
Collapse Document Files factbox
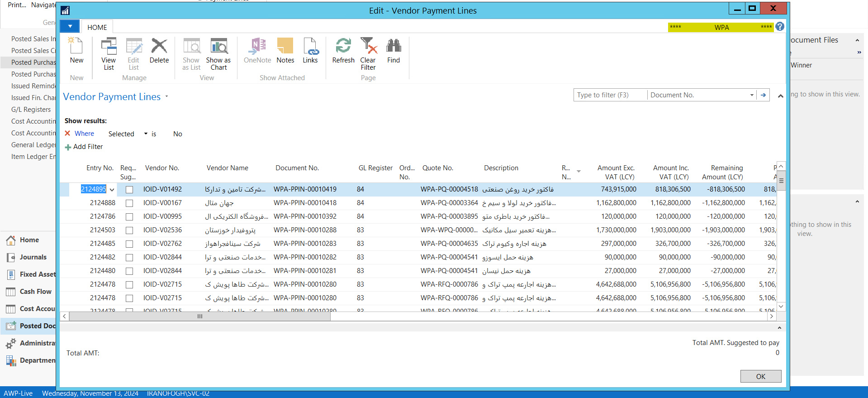(857, 40)
